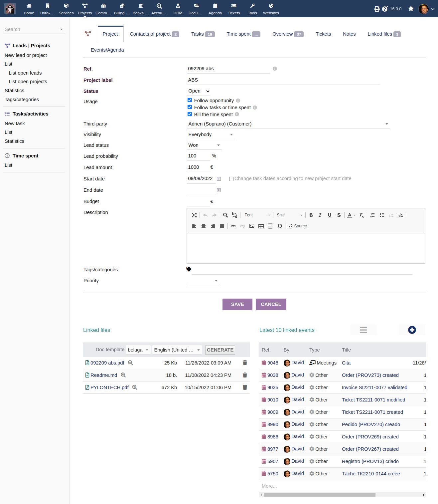
Task: Insert a table in the description editor
Action: click(261, 226)
